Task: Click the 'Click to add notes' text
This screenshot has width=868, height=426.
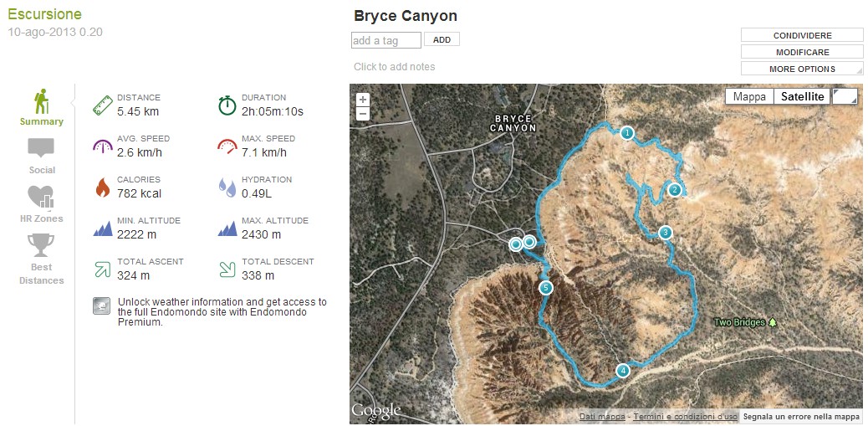Action: tap(395, 67)
